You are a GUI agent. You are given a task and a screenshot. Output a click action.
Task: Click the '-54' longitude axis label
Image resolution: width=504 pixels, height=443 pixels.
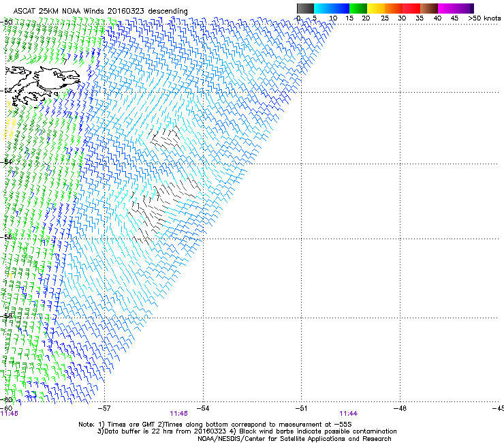click(x=203, y=408)
